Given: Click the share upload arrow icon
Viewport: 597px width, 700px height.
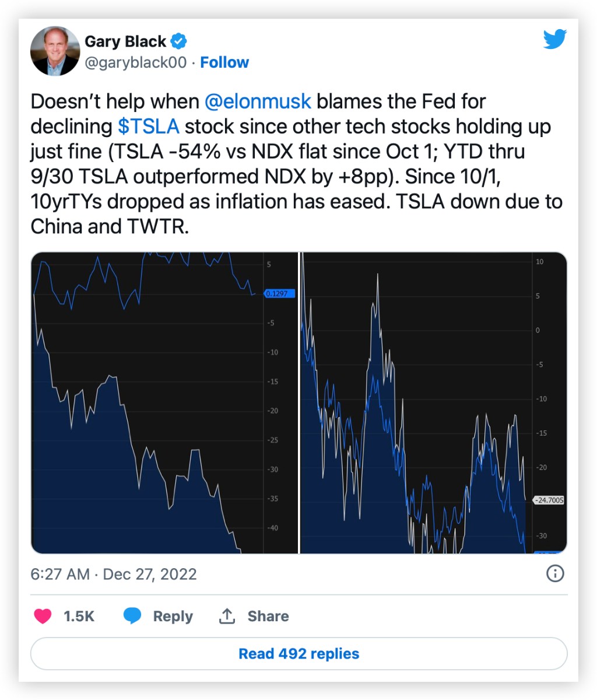Looking at the screenshot, I should pos(226,616).
